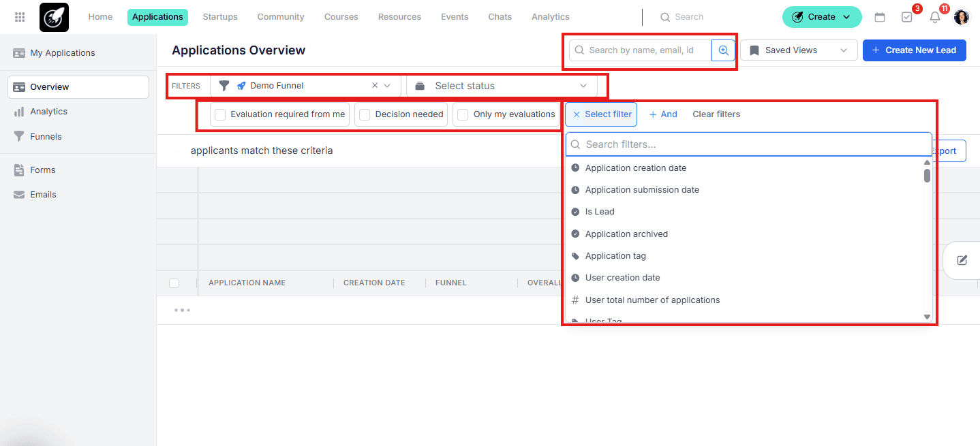Open the notifications bell icon
The image size is (980, 446).
click(x=935, y=17)
